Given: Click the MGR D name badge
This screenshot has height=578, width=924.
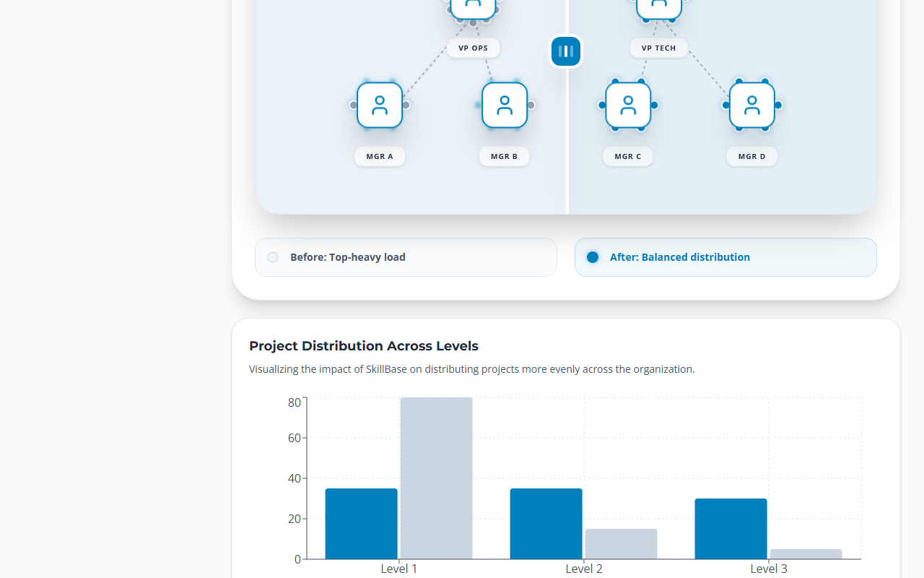Looking at the screenshot, I should click(751, 156).
